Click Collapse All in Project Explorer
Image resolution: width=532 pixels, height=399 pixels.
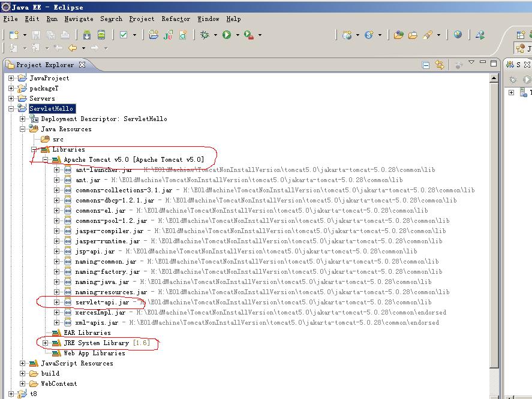pos(426,65)
